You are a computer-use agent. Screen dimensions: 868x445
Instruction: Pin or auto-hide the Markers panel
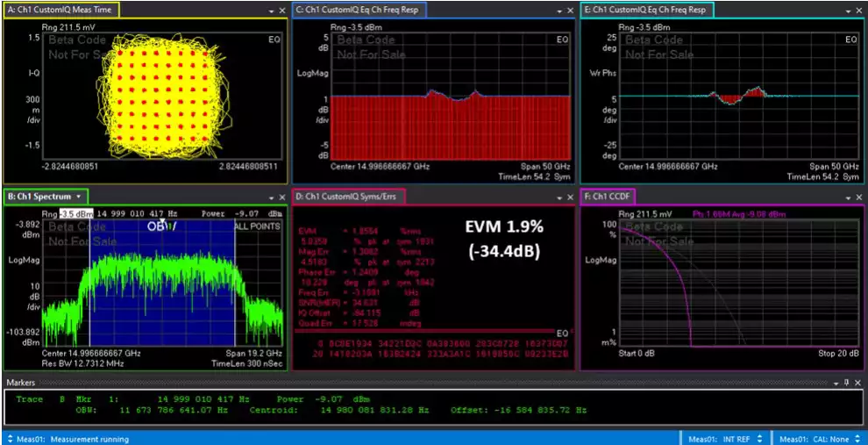[848, 383]
